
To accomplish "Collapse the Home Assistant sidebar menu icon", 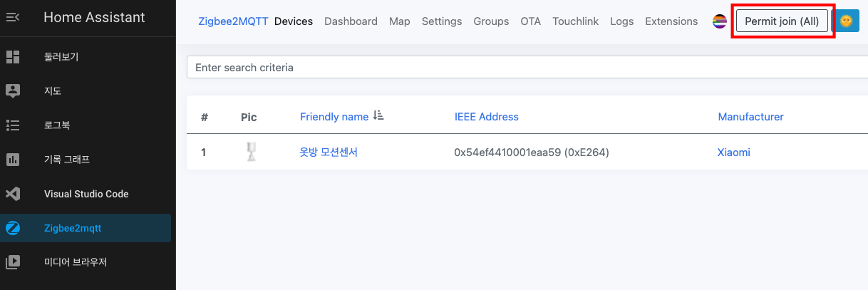I will (13, 17).
